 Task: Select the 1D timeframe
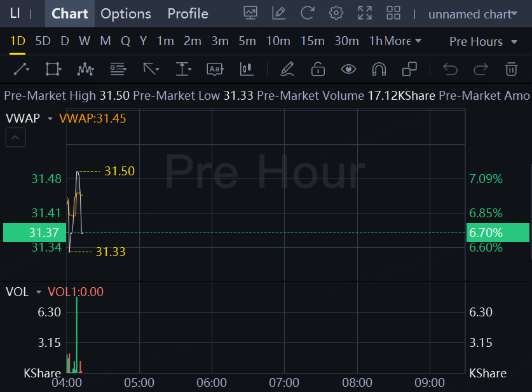pyautogui.click(x=18, y=41)
